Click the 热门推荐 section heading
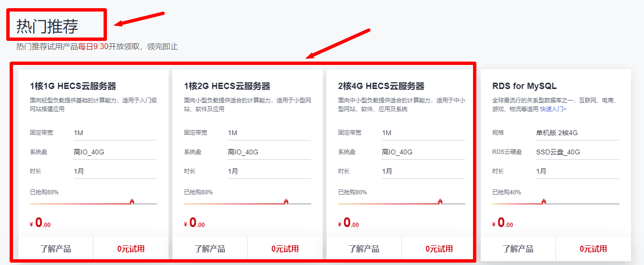Viewport: 644px width, 265px height. pos(47,26)
